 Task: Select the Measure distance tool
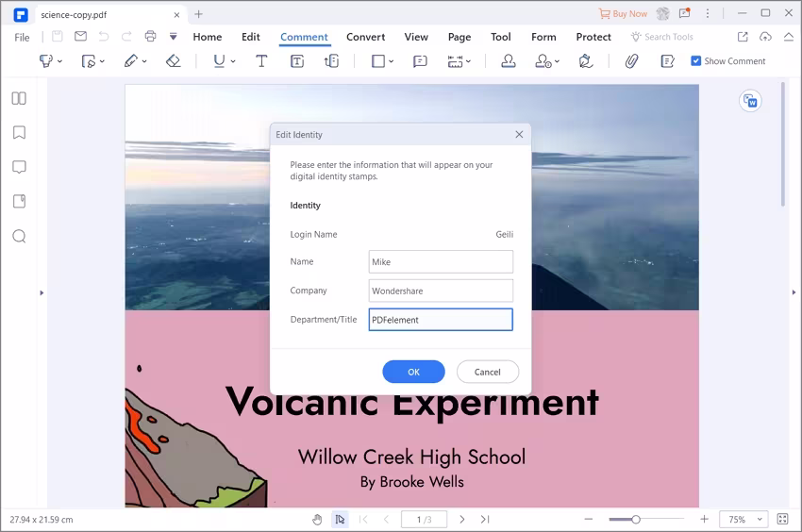pos(455,61)
